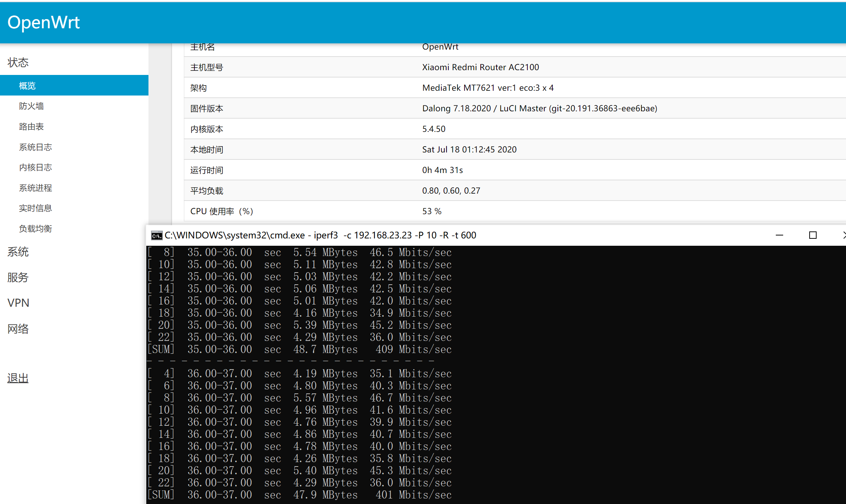Screen dimensions: 846x504
Task: Click the 34.9 Mbits/sec terminal line
Action: 300,313
